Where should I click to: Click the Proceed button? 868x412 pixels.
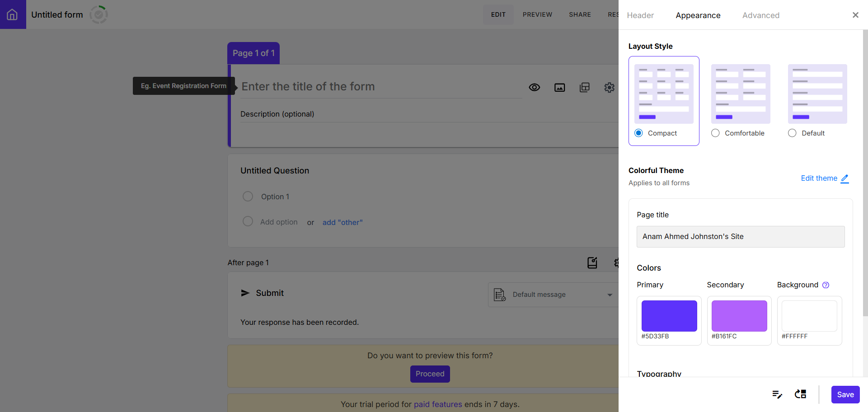point(430,374)
